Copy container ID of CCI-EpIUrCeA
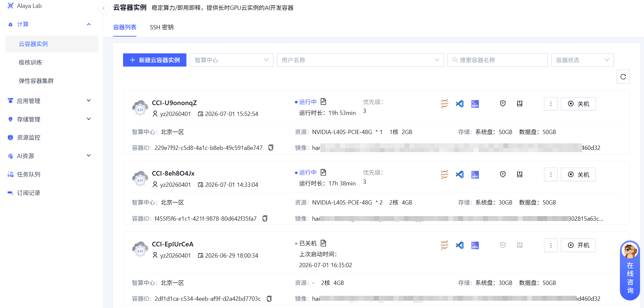644x308 pixels. [269, 299]
